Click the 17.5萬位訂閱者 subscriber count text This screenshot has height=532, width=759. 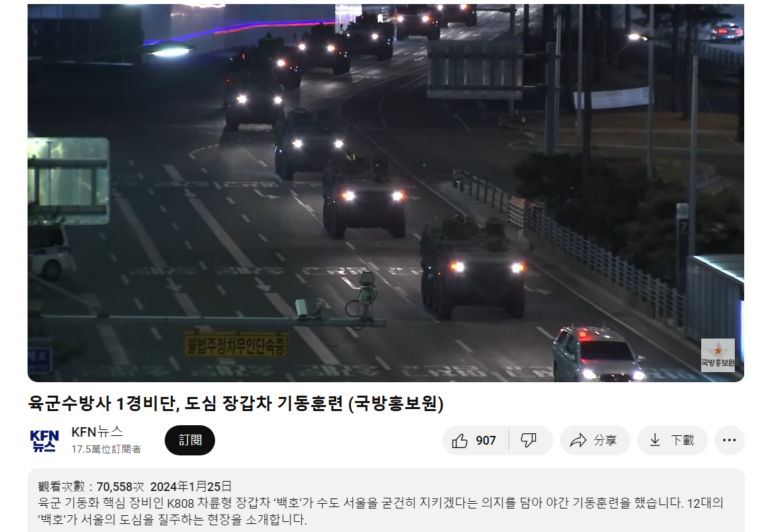(106, 449)
